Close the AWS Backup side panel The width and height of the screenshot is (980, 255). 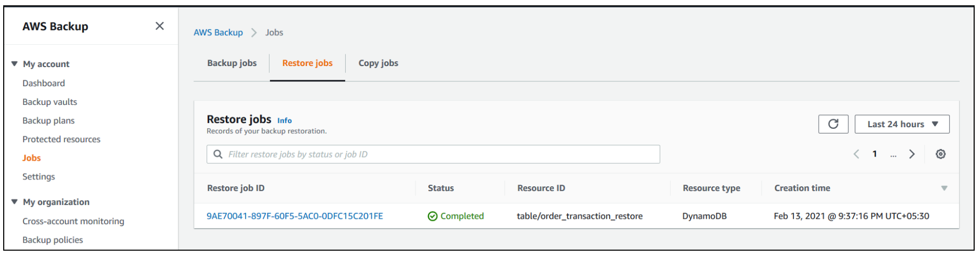159,26
